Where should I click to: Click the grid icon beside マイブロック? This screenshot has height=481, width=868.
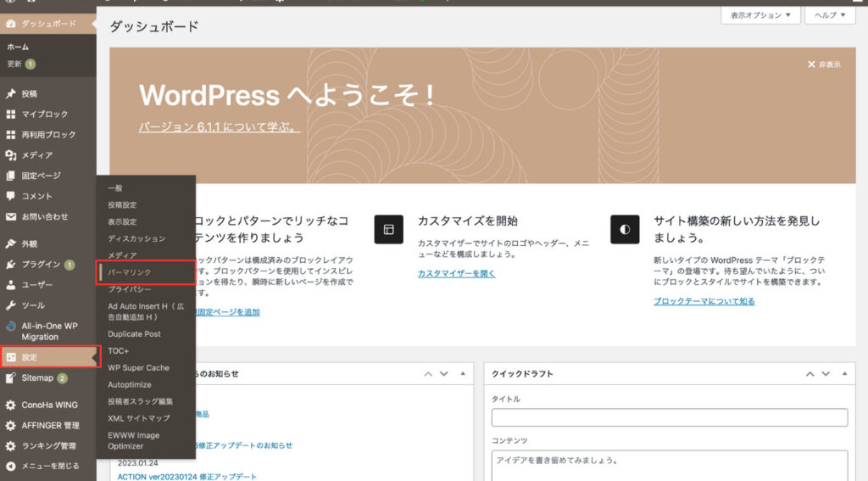(x=10, y=115)
